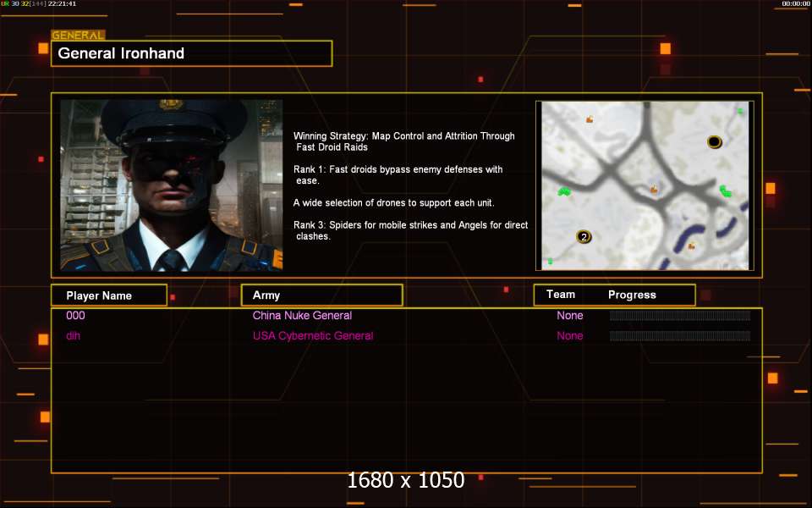Image resolution: width=812 pixels, height=508 pixels.
Task: Click the wide selection of drones text
Action: (393, 202)
